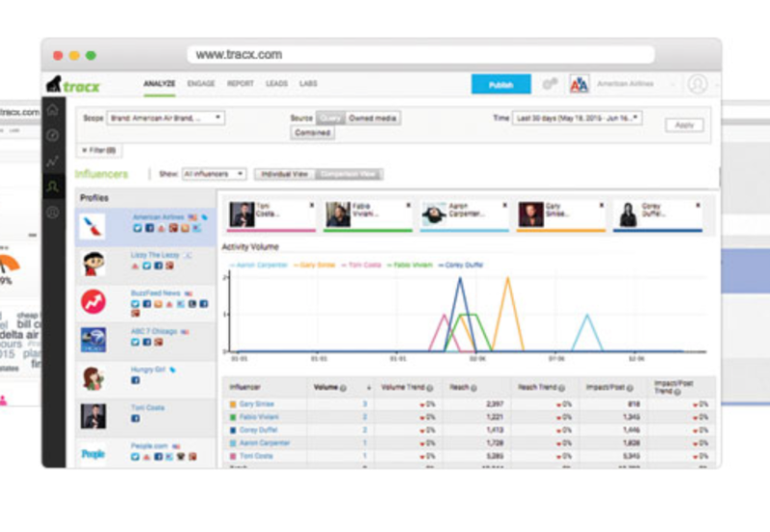Click the Facebook icon under Hungry Girl
This screenshot has width=770, height=532.
(x=135, y=380)
